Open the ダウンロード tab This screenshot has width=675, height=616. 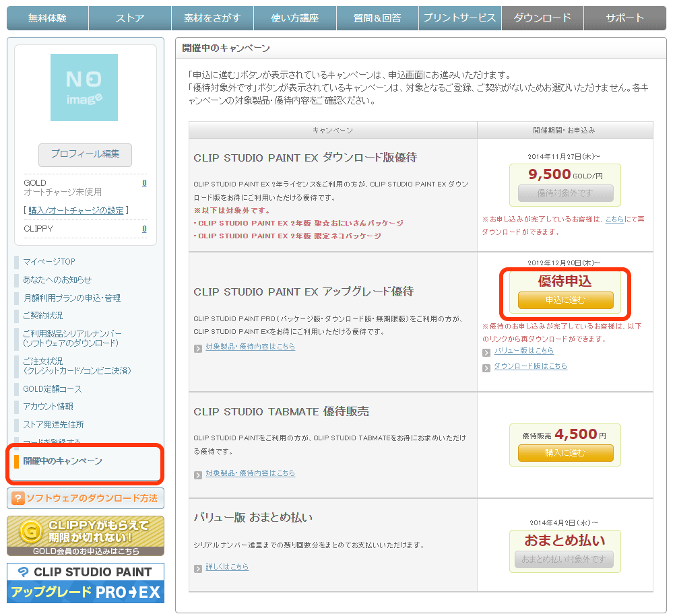click(542, 18)
